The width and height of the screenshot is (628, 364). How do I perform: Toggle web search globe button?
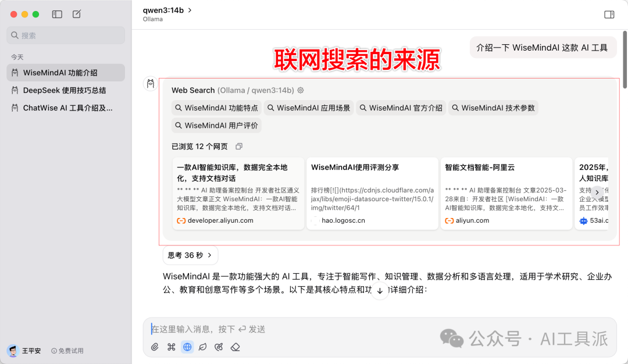pos(187,347)
